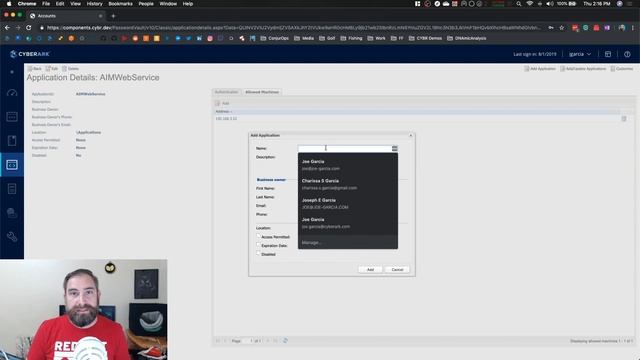Expand the jgarcia user dropdown

point(580,54)
